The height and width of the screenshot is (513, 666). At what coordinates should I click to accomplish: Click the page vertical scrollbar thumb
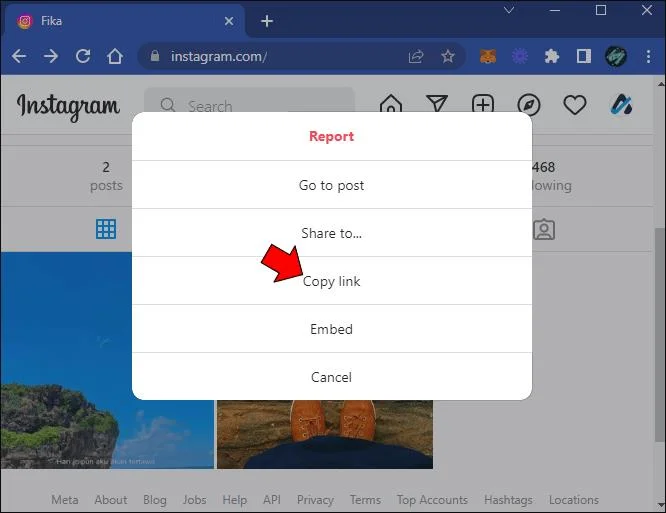pyautogui.click(x=661, y=334)
